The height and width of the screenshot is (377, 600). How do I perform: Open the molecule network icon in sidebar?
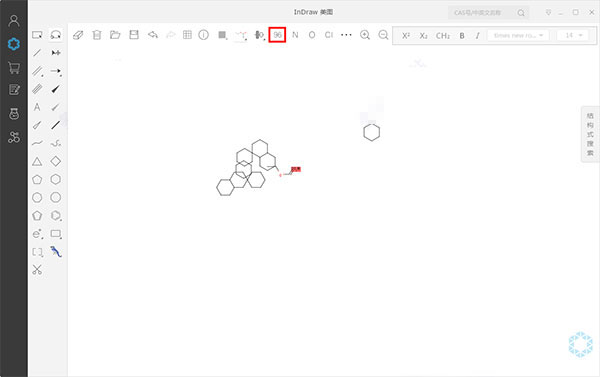coord(14,137)
